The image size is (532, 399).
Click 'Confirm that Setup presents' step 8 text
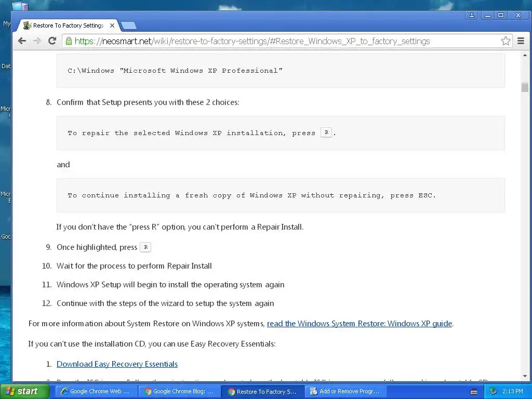[148, 102]
